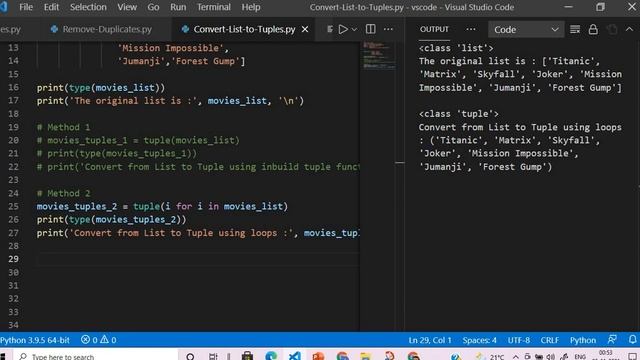Open the View menu
Screen dimensions: 640x360
pyautogui.click(x=127, y=7)
